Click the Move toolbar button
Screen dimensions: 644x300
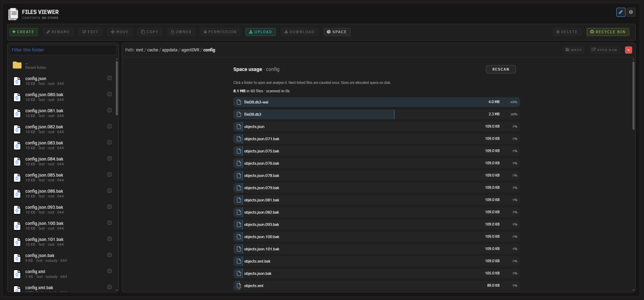point(120,32)
